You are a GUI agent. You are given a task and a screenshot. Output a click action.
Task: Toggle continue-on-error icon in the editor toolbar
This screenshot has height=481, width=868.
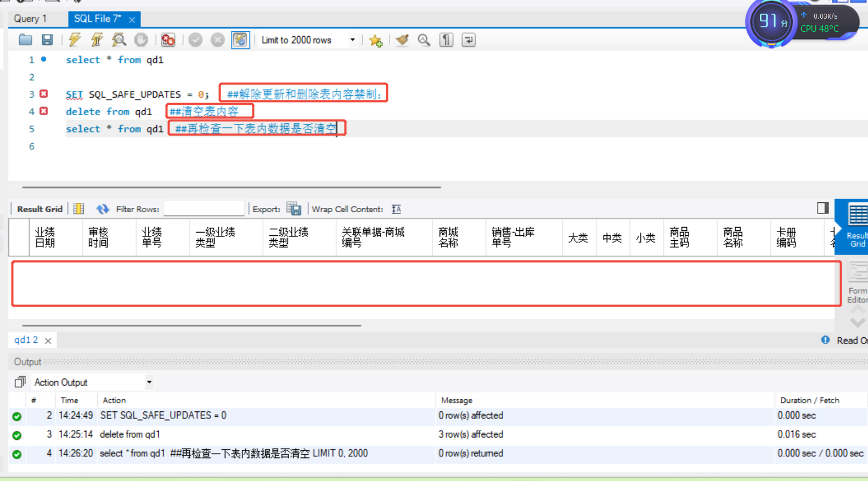click(168, 40)
